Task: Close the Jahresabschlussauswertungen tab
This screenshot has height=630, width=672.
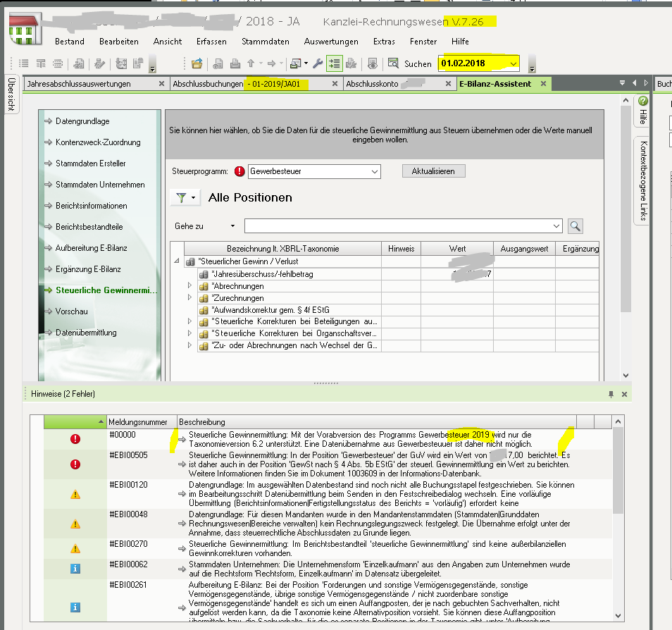Action: (161, 84)
